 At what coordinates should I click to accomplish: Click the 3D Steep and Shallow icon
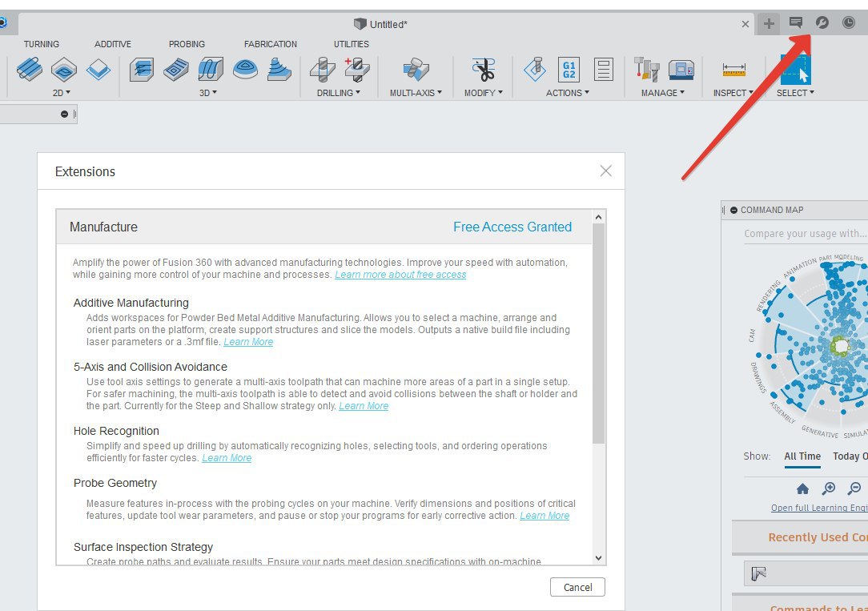[279, 70]
